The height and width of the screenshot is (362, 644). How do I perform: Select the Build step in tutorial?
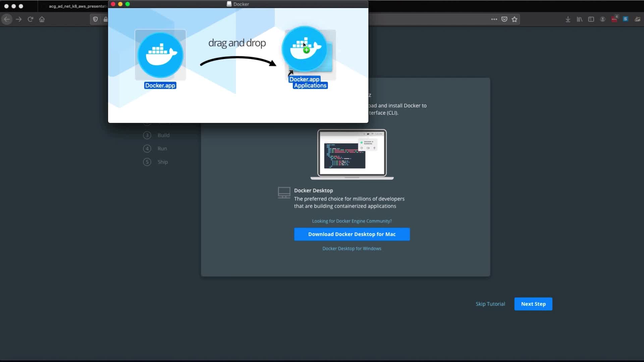(x=163, y=135)
